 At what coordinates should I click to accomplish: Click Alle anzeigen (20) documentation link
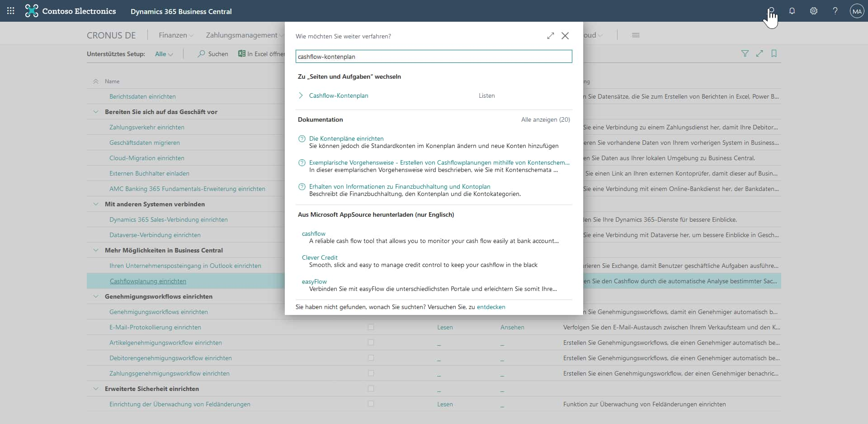tap(546, 119)
